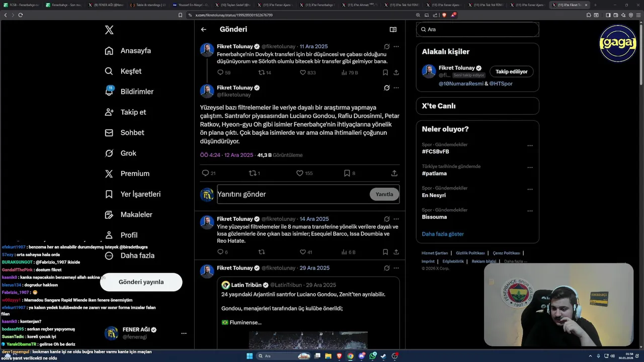This screenshot has height=362, width=644.
Task: Open @10NumaraResmi profile link
Action: pos(461,83)
